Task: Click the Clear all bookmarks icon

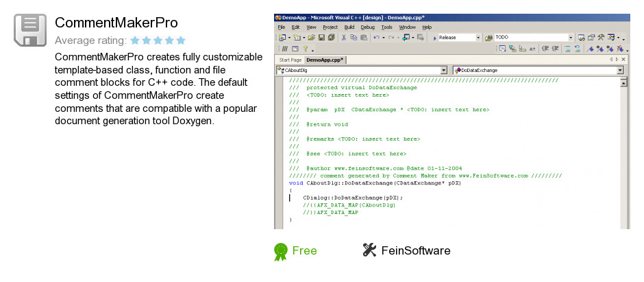Action: click(x=620, y=49)
